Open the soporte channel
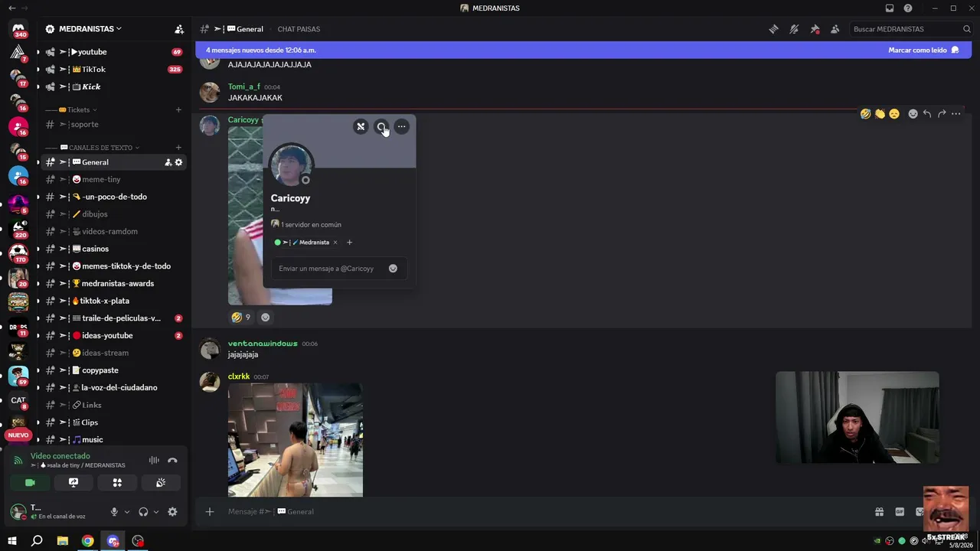Image resolution: width=980 pixels, height=551 pixels. point(113,125)
